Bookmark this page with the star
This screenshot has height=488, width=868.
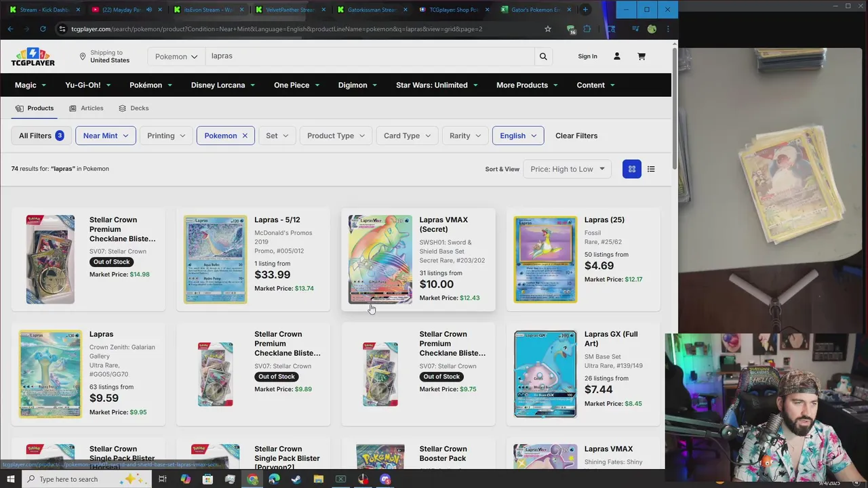[548, 29]
